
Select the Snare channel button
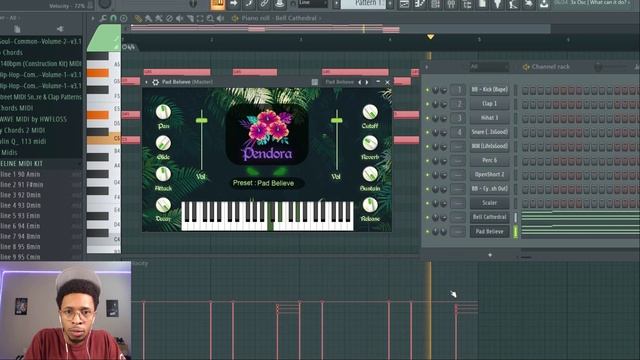[x=489, y=132]
